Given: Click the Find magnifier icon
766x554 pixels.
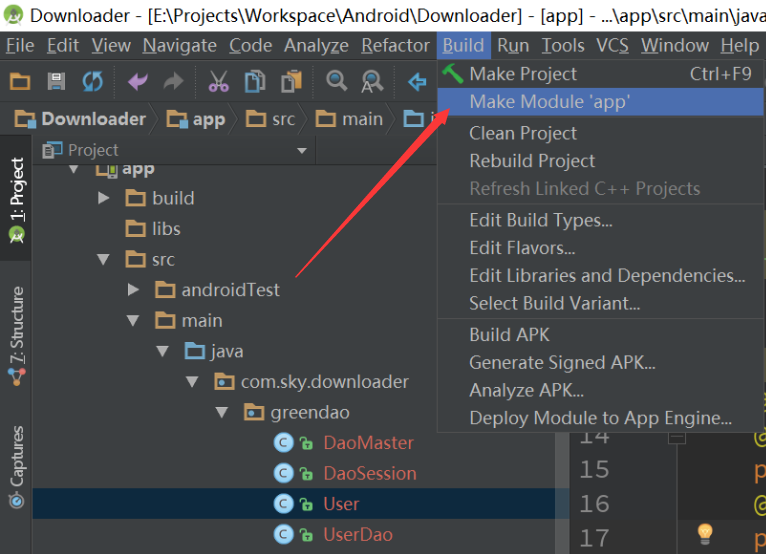Looking at the screenshot, I should coord(337,81).
